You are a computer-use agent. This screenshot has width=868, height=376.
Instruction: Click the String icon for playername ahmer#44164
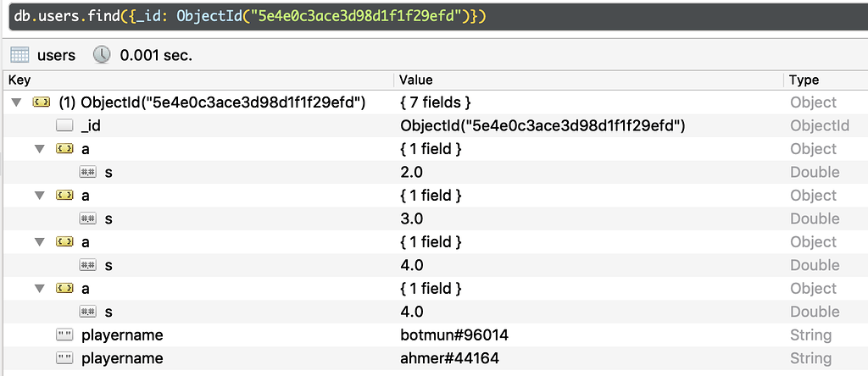point(64,359)
